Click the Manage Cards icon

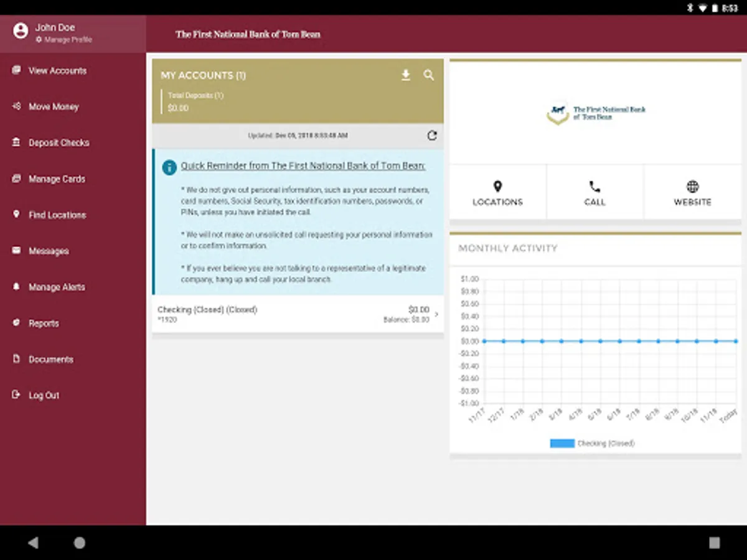click(16, 179)
